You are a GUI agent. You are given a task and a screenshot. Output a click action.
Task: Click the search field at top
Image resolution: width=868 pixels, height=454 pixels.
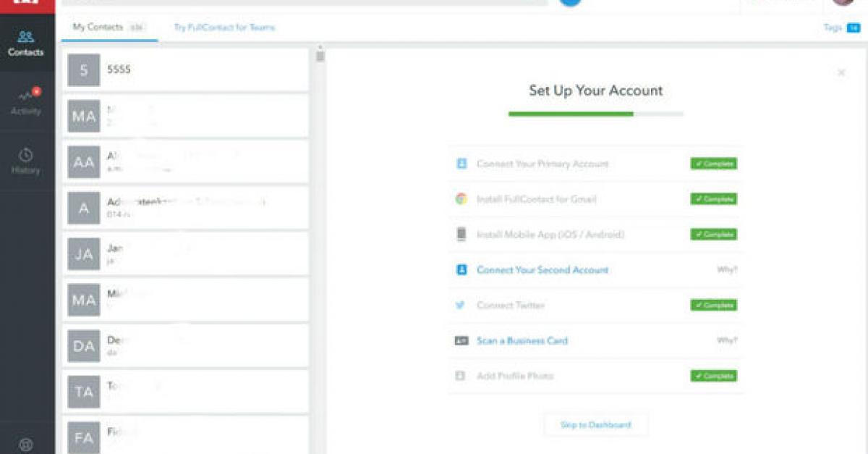coord(304,2)
